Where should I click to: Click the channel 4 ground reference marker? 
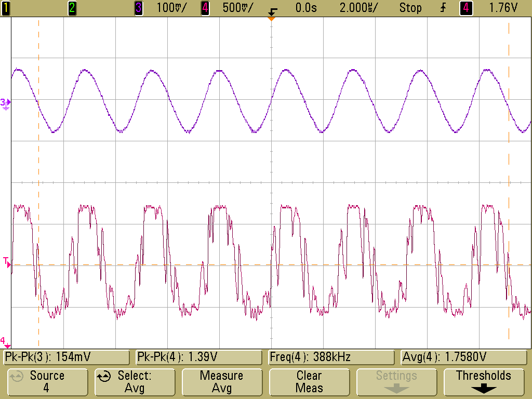pyautogui.click(x=5, y=342)
